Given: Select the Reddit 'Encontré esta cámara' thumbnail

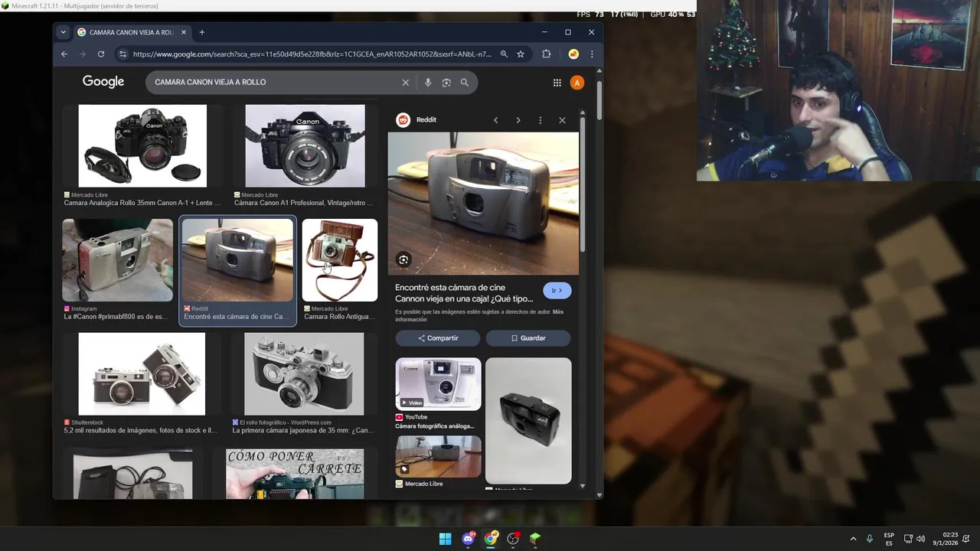Looking at the screenshot, I should pyautogui.click(x=237, y=260).
